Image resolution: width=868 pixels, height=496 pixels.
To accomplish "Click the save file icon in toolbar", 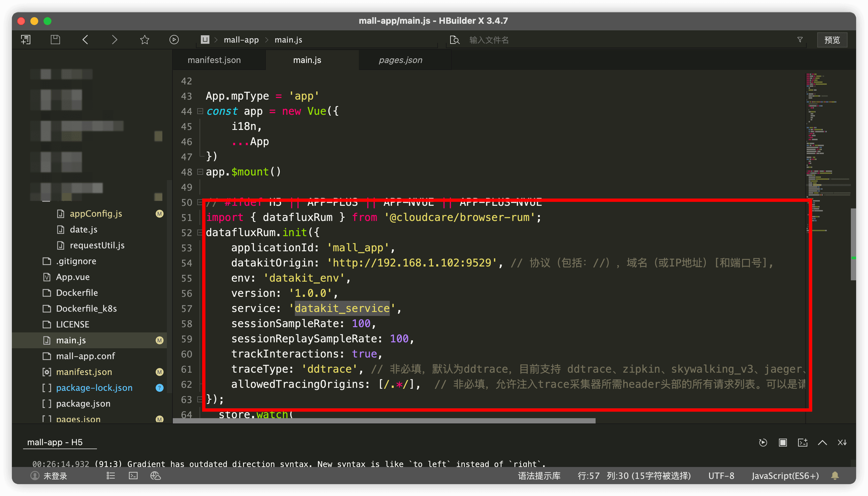I will point(55,40).
